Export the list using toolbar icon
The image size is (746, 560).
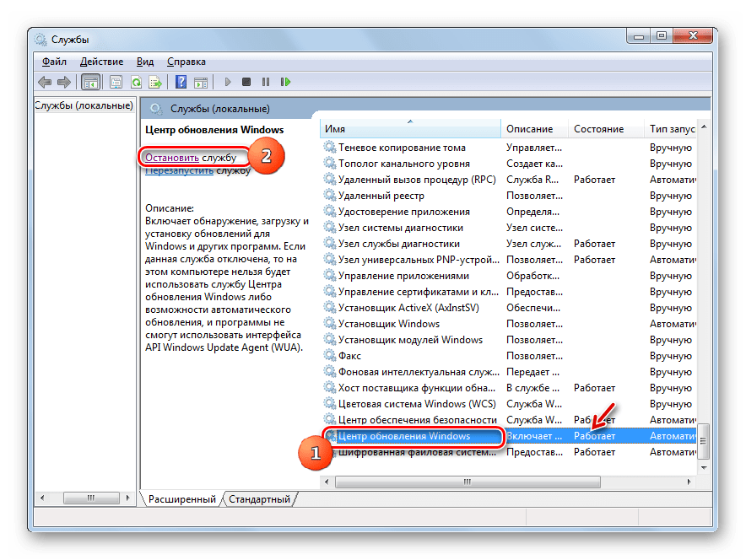(x=155, y=83)
